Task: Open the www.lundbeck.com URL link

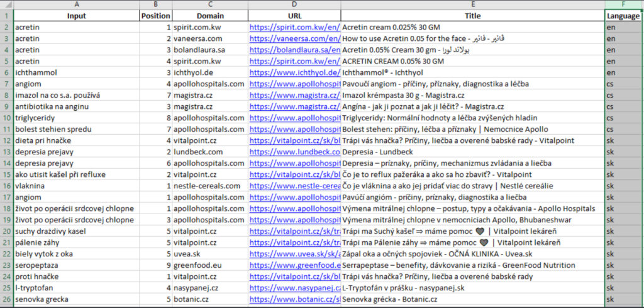Action: click(x=294, y=152)
